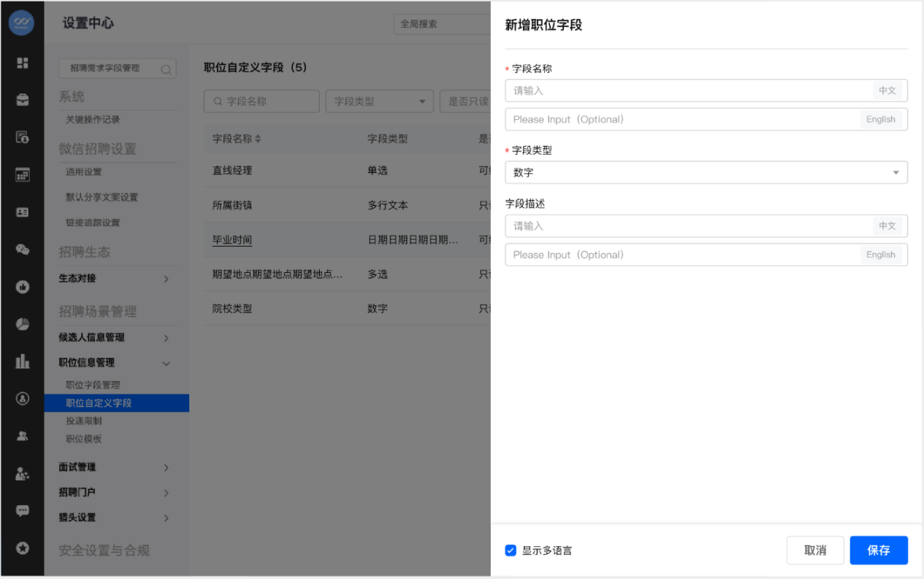Image resolution: width=924 pixels, height=579 pixels.
Task: Open the chat bubble icon in the sidebar
Action: coord(22,510)
